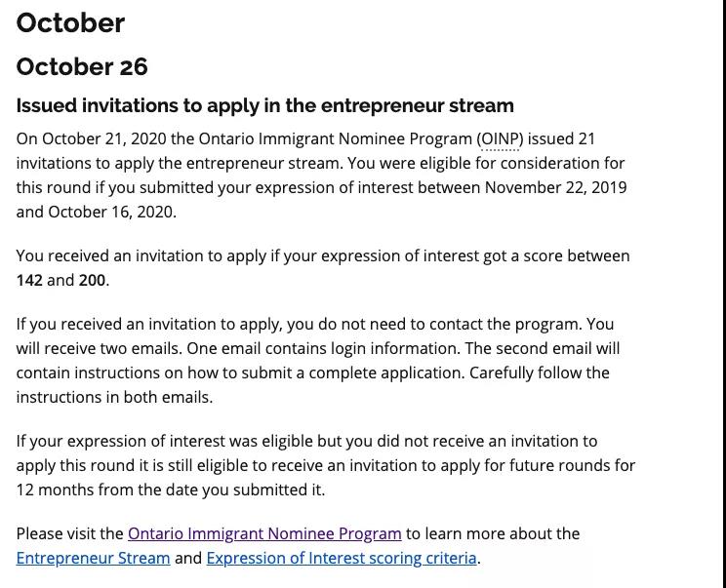Click the bold score 200
726x588 pixels.
[92, 280]
